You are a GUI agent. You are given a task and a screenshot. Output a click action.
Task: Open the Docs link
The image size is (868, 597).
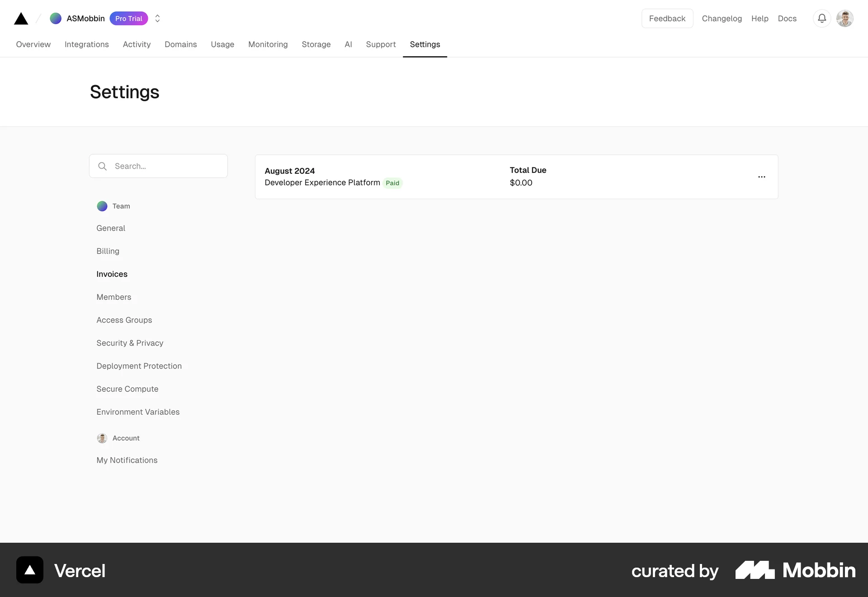[787, 19]
